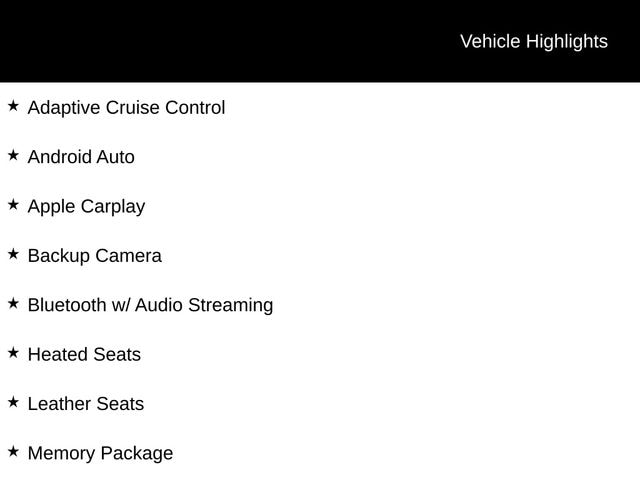Click the word Streaming in the Bluetooth item
The height and width of the screenshot is (480, 640).
pyautogui.click(x=231, y=305)
